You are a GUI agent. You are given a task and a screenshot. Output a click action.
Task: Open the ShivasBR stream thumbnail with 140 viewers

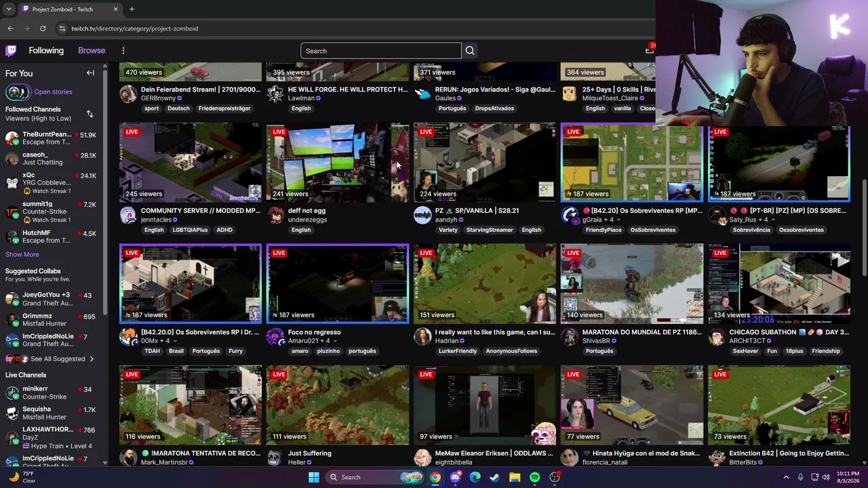pos(632,284)
